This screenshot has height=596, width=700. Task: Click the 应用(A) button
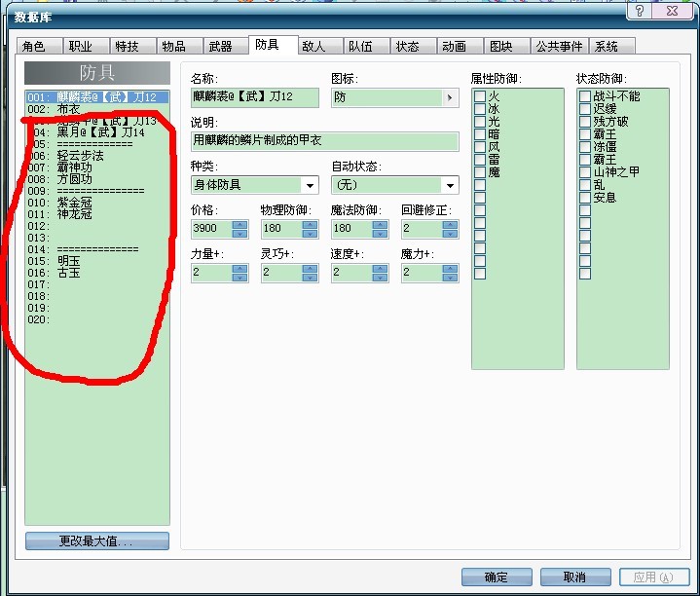click(x=654, y=577)
